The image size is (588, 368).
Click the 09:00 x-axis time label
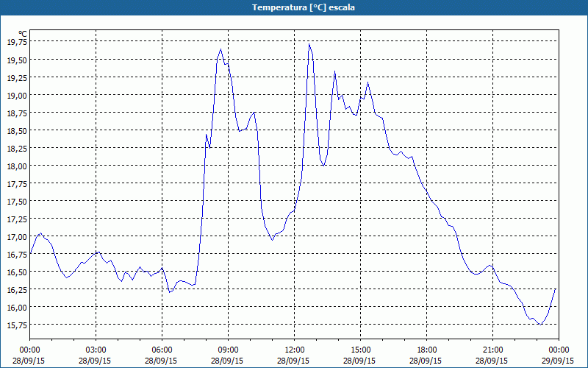click(x=229, y=350)
